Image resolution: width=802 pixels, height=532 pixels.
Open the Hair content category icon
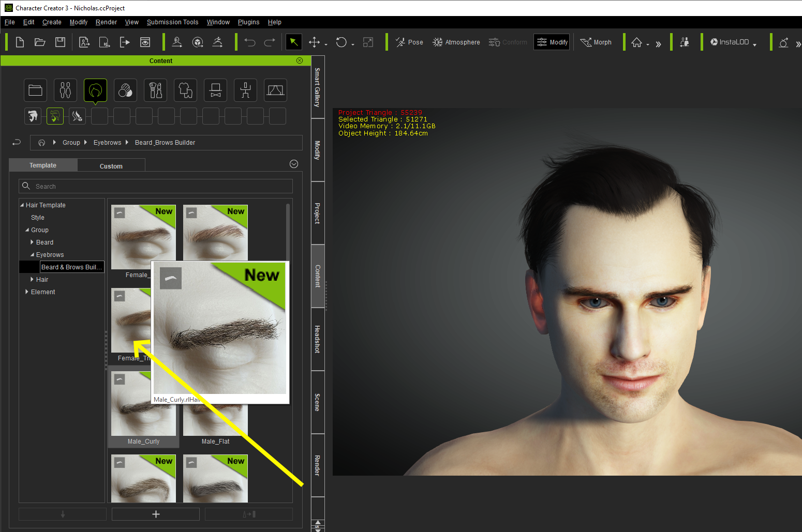coord(96,90)
